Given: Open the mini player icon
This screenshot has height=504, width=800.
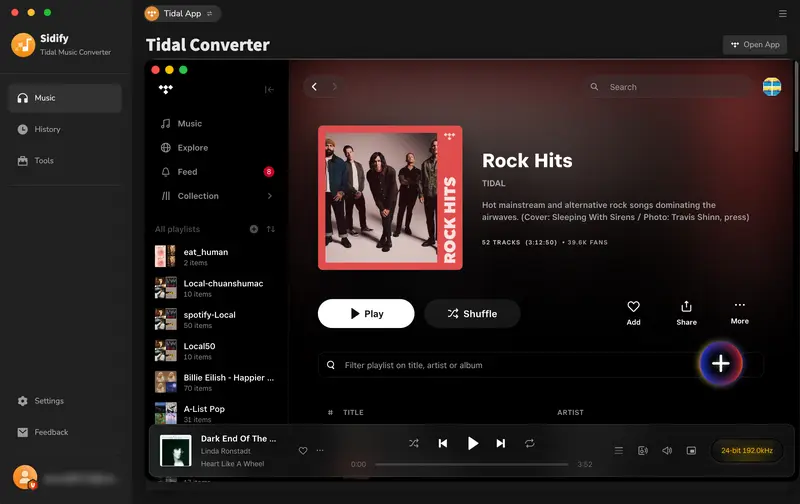Looking at the screenshot, I should click(691, 451).
